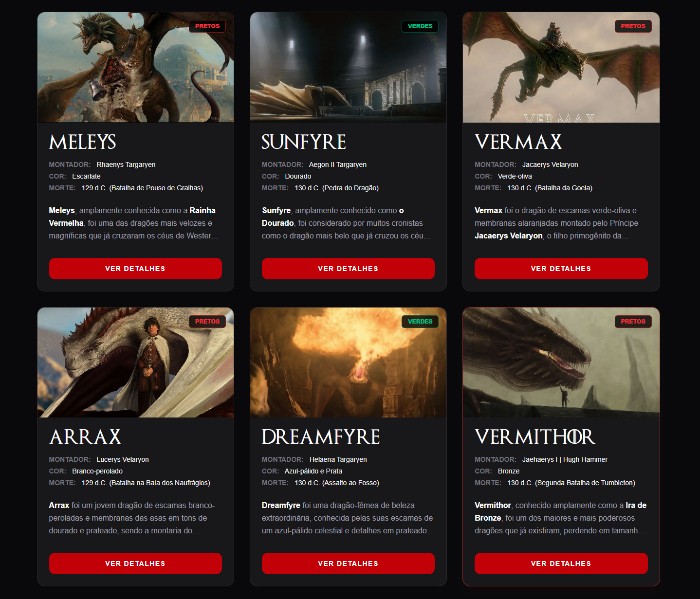Image resolution: width=700 pixels, height=599 pixels.
Task: Open the Sunfyre dragon pit thumbnail
Action: [348, 67]
